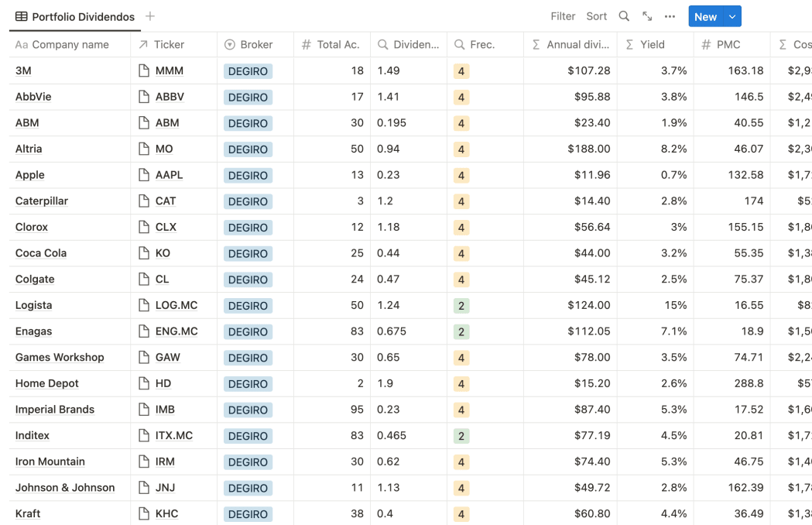The image size is (812, 525).
Task: Open the MO ticker relation link
Action: click(x=164, y=149)
